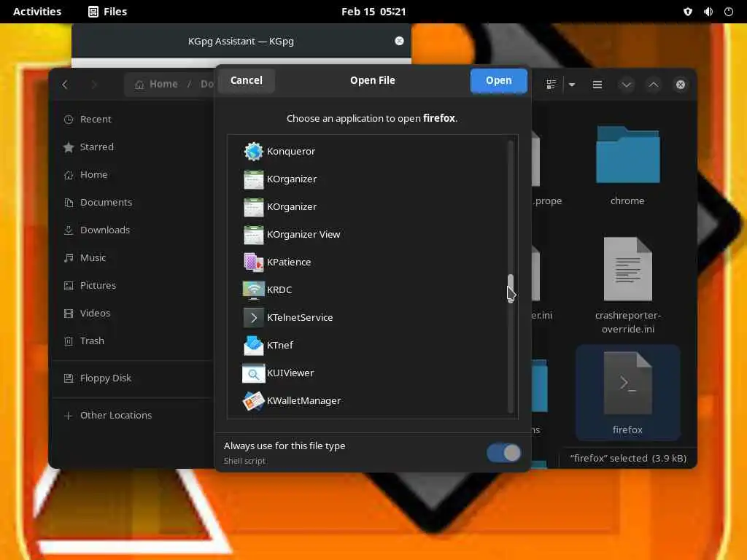Choose KRDC remote desktop icon

tap(253, 289)
